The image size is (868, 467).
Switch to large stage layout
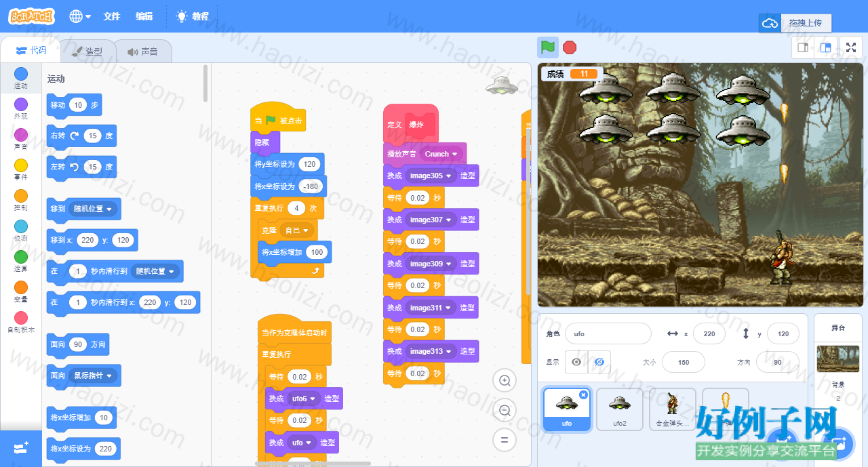click(825, 47)
